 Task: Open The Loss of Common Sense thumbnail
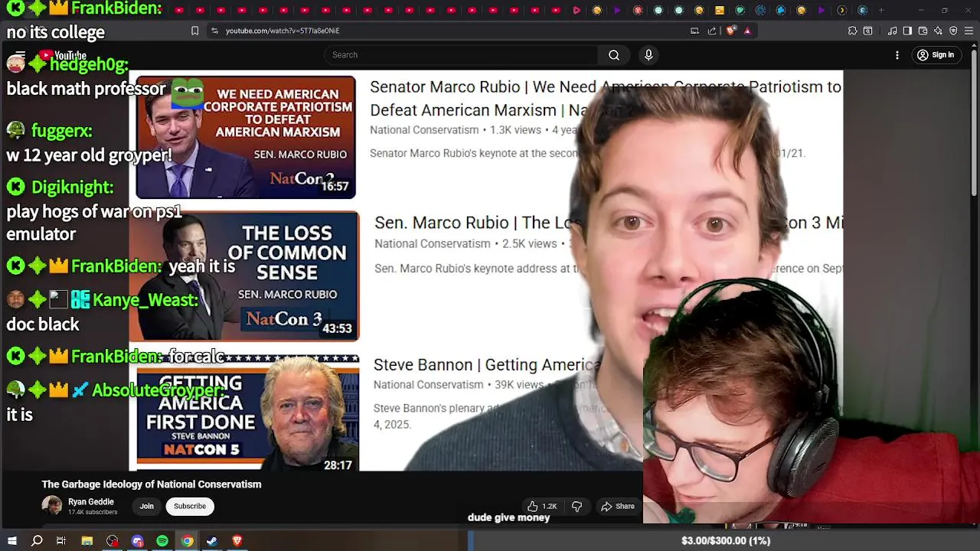[x=244, y=276]
